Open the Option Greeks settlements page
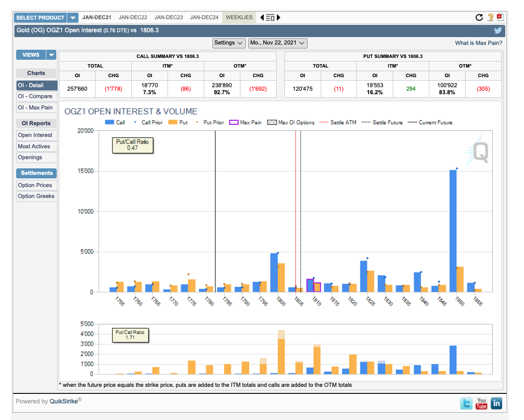Screen dimensions: 524x420 pos(36,196)
